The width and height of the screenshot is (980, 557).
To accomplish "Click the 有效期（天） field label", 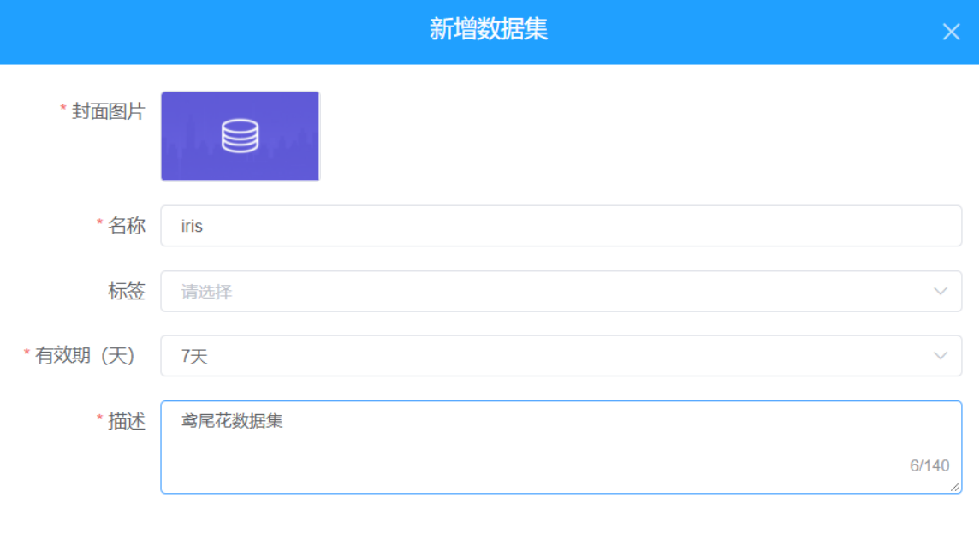I will tap(85, 356).
